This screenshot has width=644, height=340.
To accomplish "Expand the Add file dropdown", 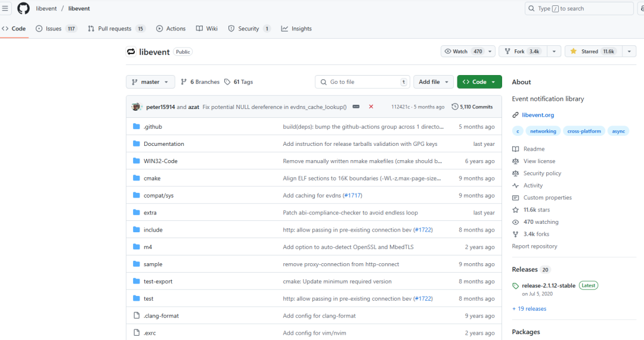I will (x=434, y=82).
